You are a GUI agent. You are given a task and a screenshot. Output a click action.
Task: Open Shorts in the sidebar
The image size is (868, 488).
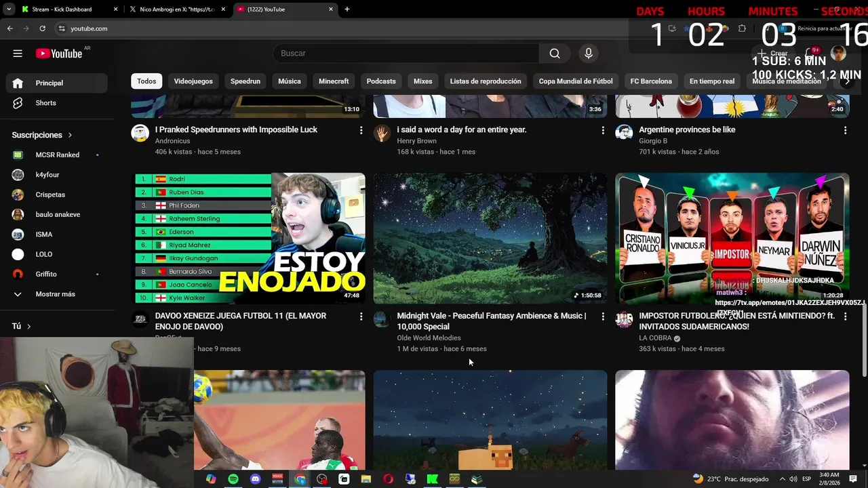click(57, 103)
